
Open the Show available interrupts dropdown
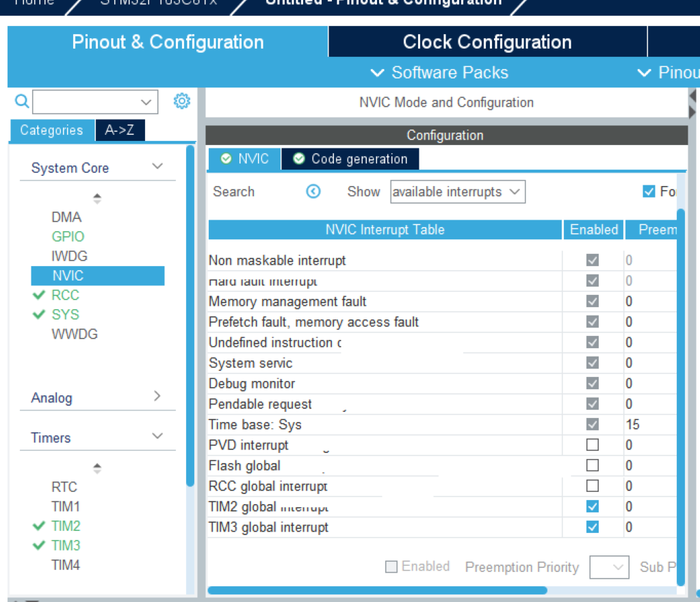point(458,192)
